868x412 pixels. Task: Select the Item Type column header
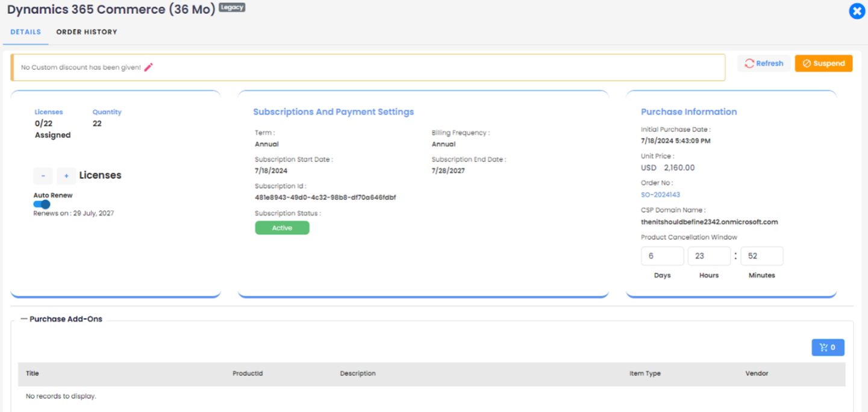click(x=645, y=373)
